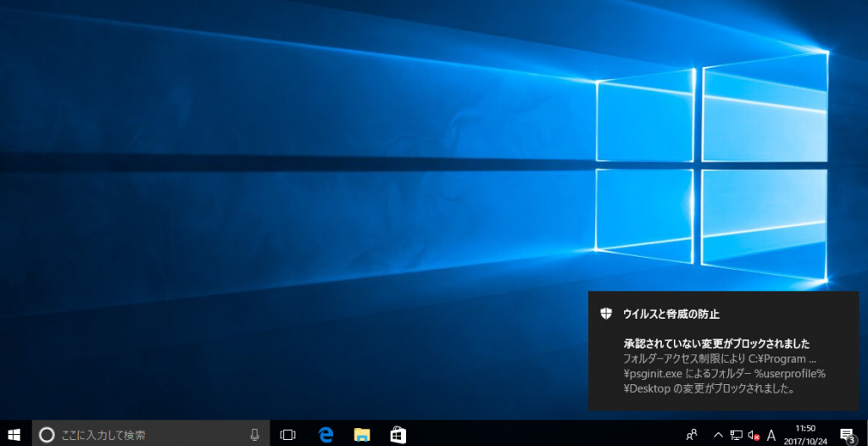Launch Microsoft Edge from the taskbar
Viewport: 868px width, 446px height.
click(325, 435)
